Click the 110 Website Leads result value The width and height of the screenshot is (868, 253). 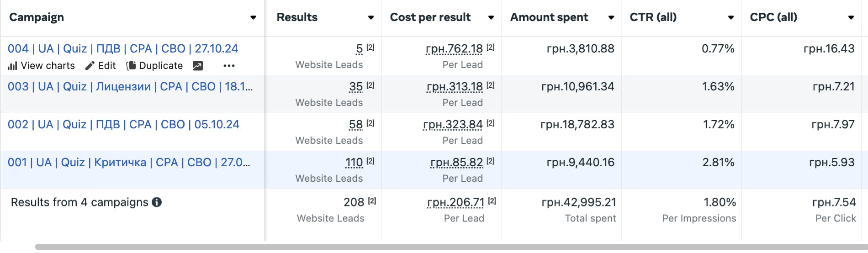[x=354, y=162]
